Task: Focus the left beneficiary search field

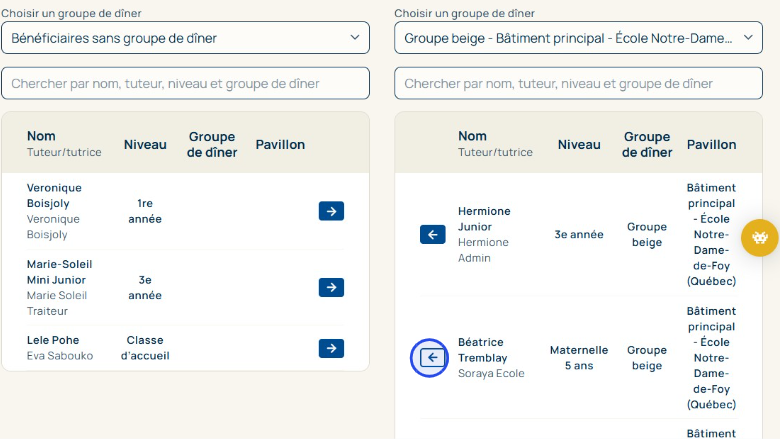Action: click(x=185, y=84)
